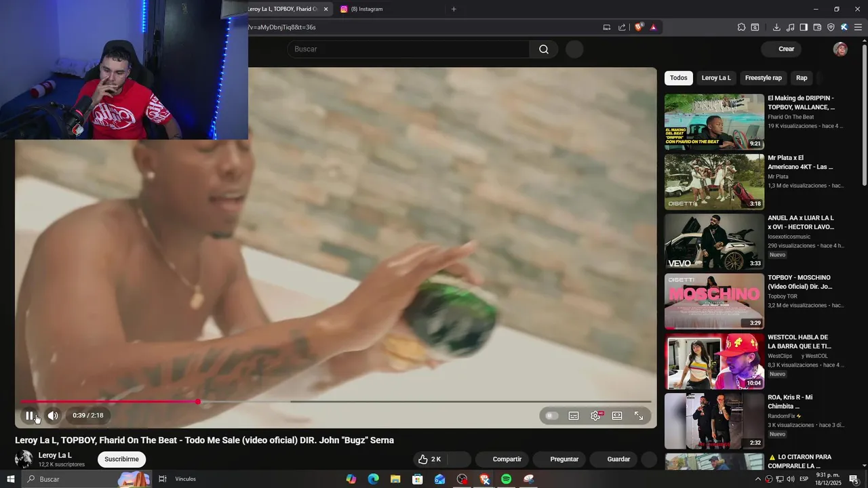
Task: Open Microsoft Edge from the taskbar
Action: (373, 479)
